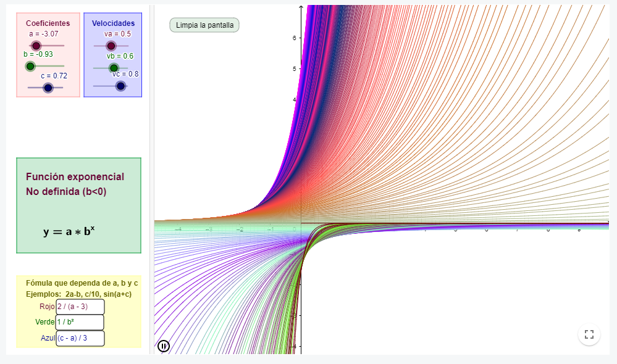Click the 'Velocidades' heading
This screenshot has width=617, height=364.
pos(113,23)
